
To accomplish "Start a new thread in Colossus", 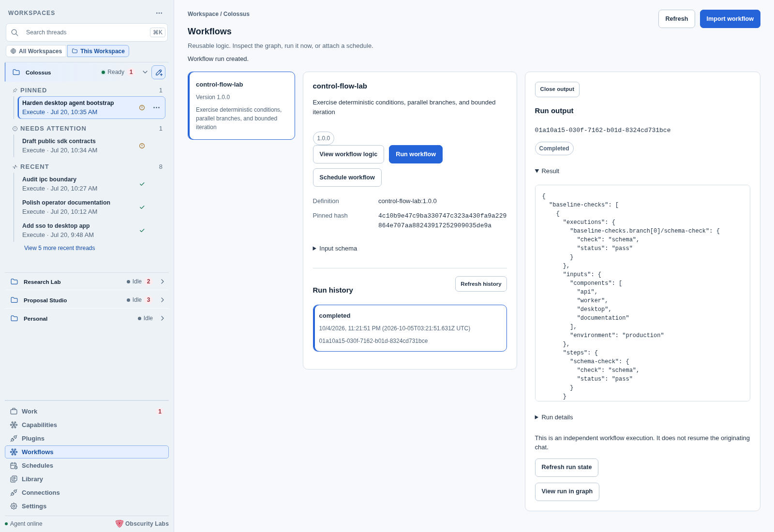I will 158,72.
